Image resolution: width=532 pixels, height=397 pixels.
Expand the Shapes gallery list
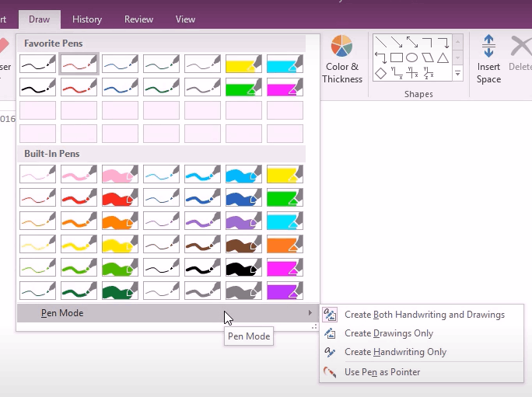457,74
